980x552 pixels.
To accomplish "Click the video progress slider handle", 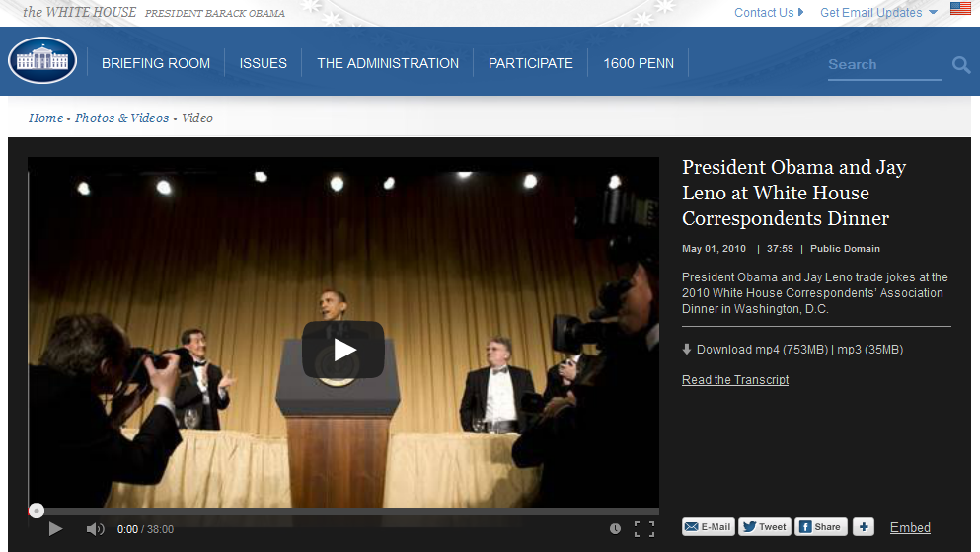I will (37, 511).
